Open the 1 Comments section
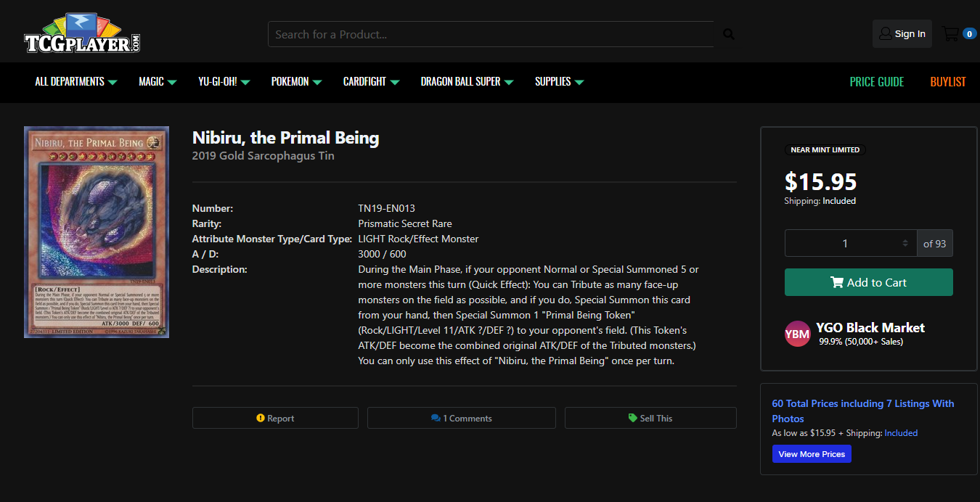980x502 pixels. [x=462, y=418]
